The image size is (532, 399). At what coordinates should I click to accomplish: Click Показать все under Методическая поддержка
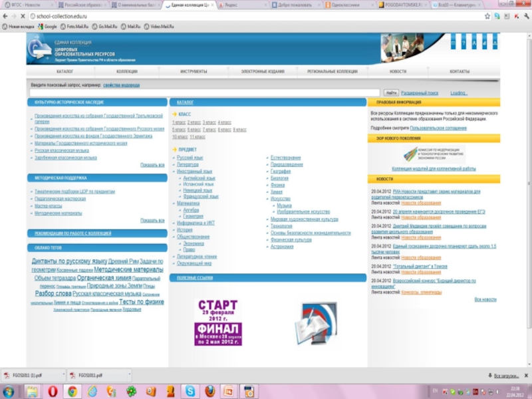pyautogui.click(x=152, y=221)
